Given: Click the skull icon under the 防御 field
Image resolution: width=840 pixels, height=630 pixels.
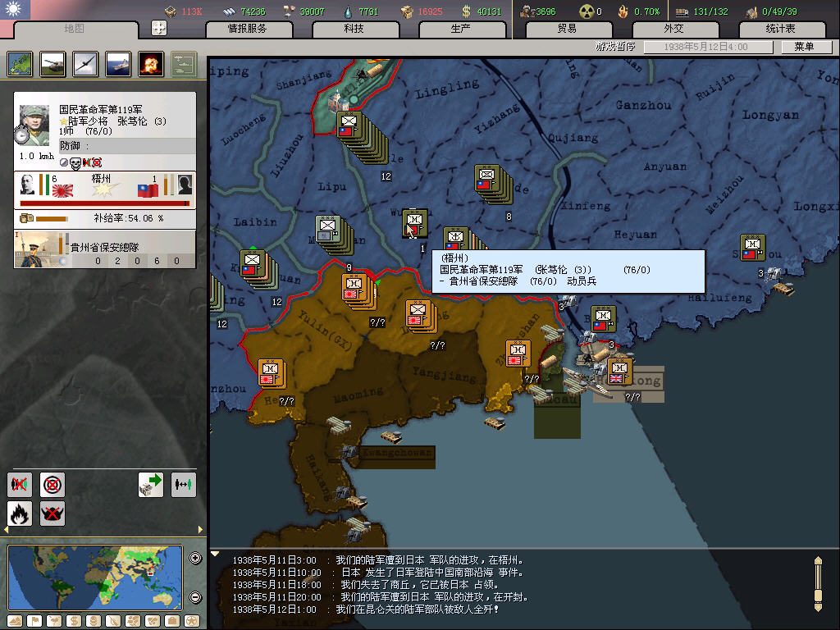Looking at the screenshot, I should point(75,163).
